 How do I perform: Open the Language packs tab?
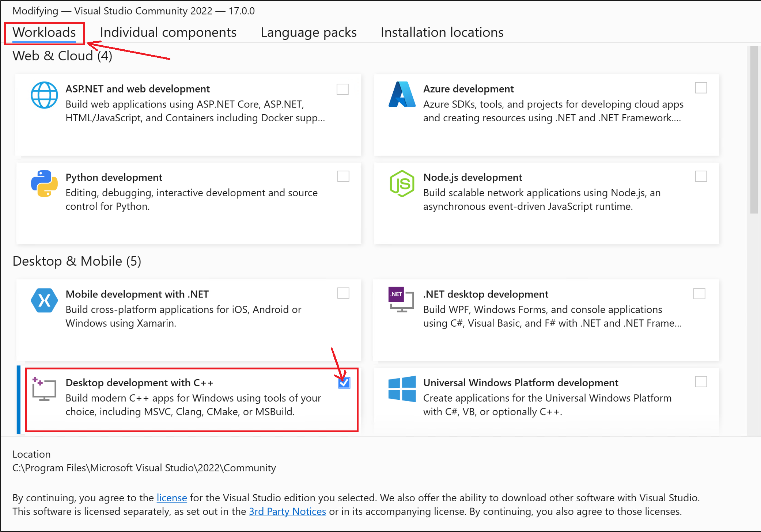click(x=308, y=32)
